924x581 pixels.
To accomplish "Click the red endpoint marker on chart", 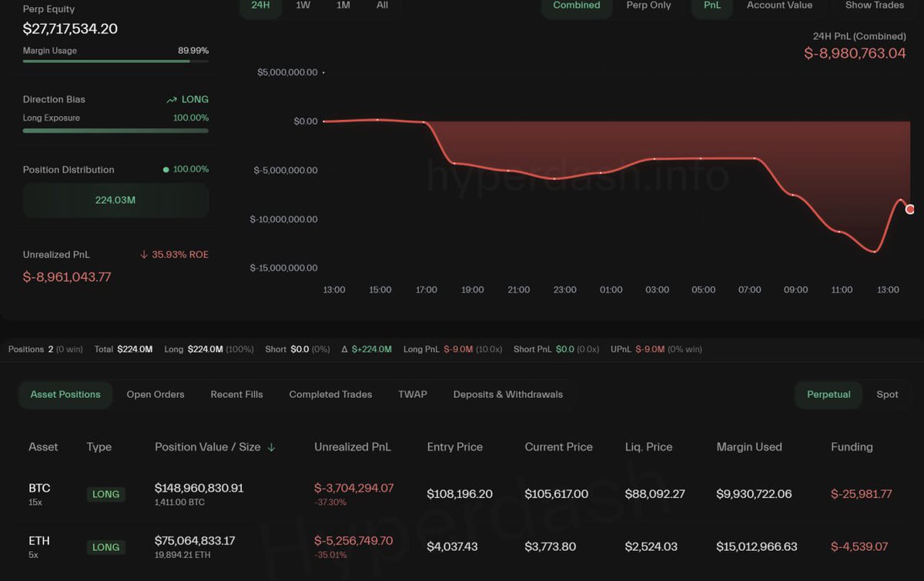I will pos(910,209).
